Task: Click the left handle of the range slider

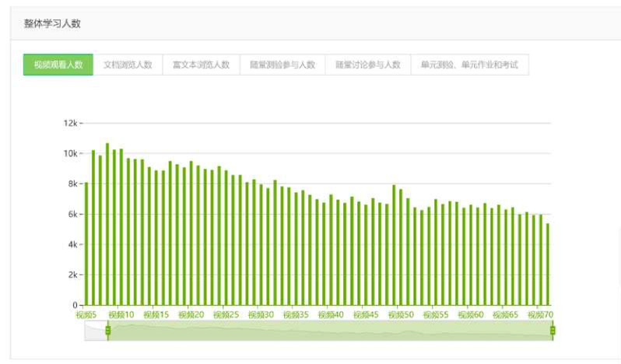Action: pos(108,331)
